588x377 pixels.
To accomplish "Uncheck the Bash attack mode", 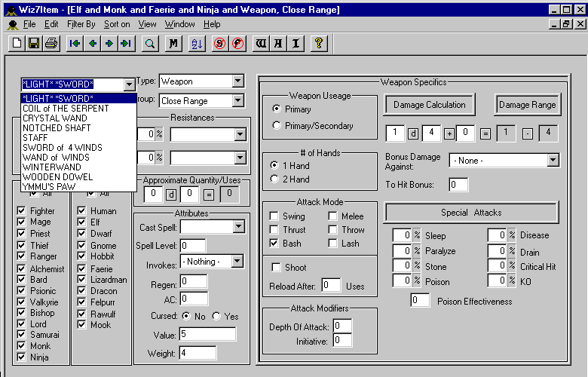I will coord(274,243).
